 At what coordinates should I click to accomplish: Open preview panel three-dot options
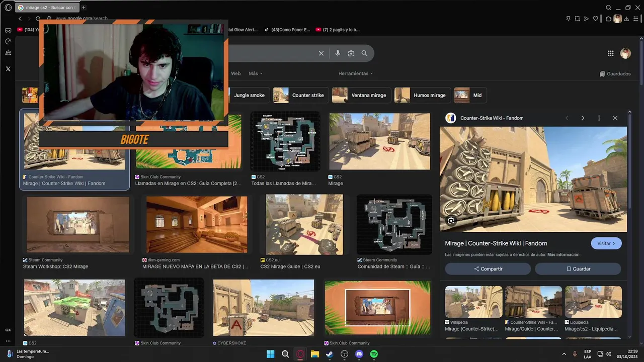(x=599, y=118)
